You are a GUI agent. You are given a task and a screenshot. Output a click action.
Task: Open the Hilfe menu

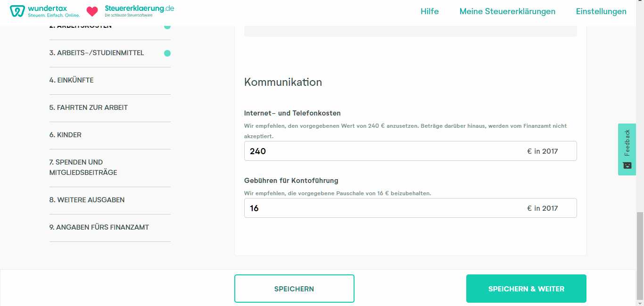[x=429, y=11]
